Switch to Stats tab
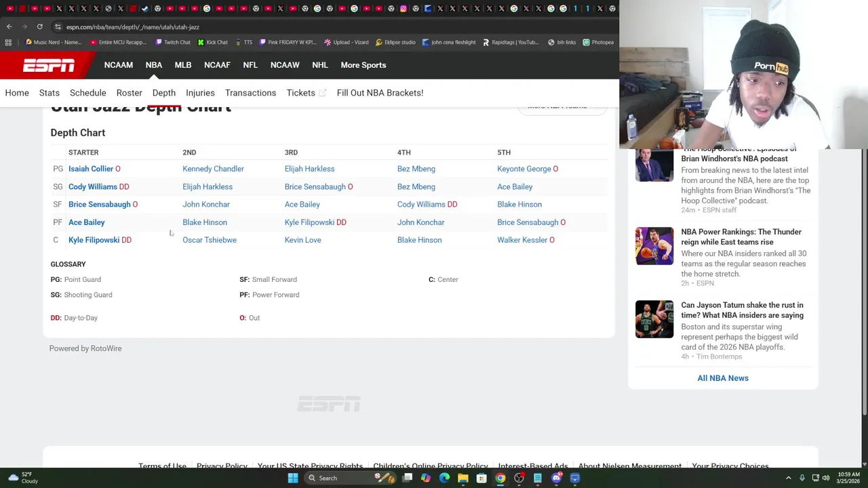Screen dimensions: 868x488 point(50,93)
